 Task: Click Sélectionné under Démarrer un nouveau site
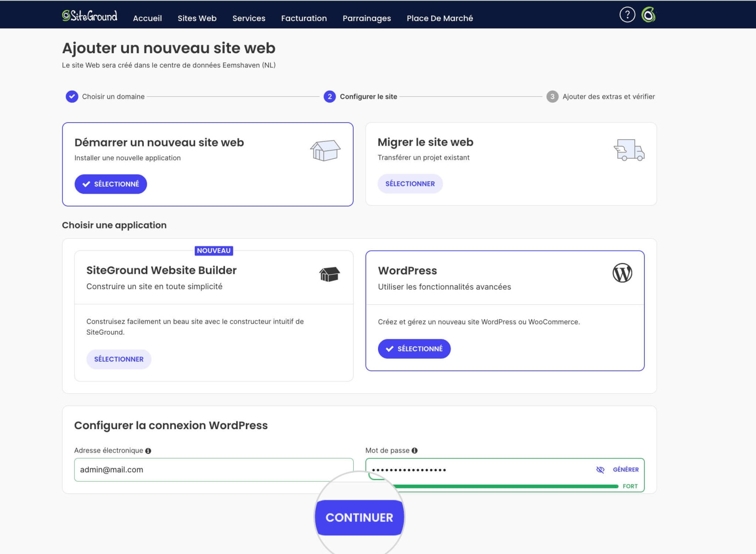(x=111, y=184)
